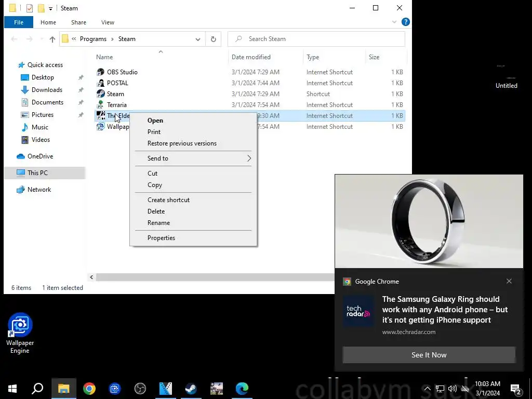Screen dimensions: 532x399
Task: Open Steam from the taskbar
Action: 191,389
